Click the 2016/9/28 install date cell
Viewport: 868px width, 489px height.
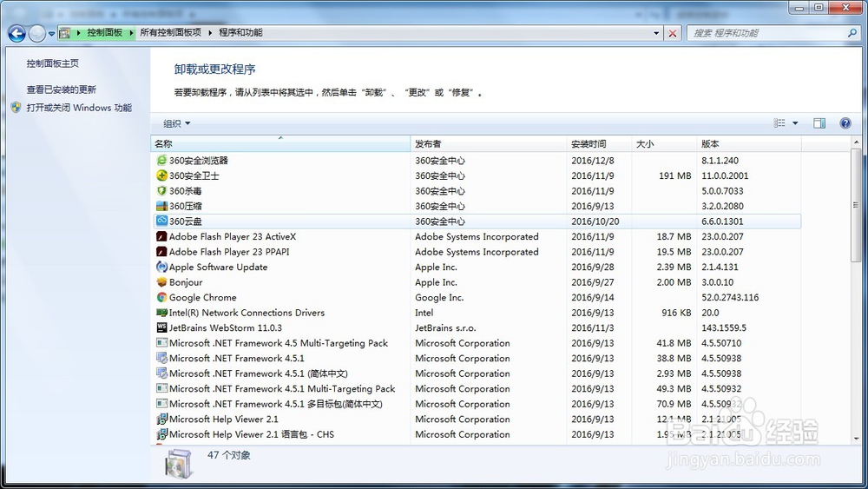coord(593,267)
